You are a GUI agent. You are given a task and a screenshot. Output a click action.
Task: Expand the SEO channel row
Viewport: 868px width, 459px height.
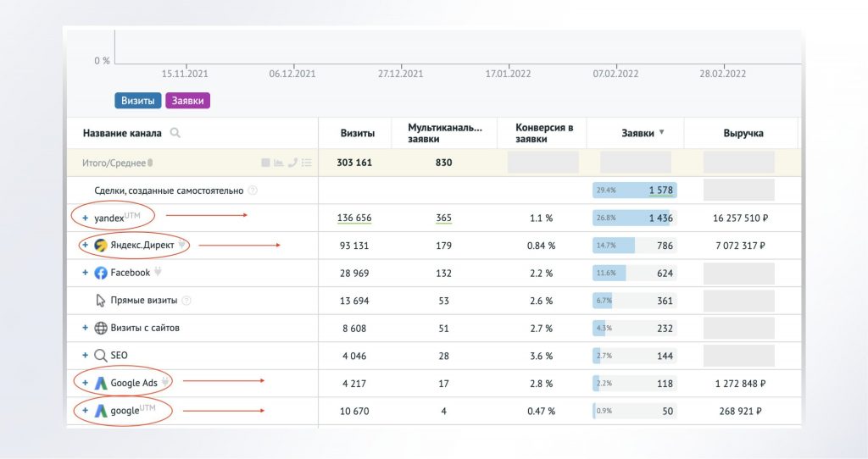click(85, 356)
